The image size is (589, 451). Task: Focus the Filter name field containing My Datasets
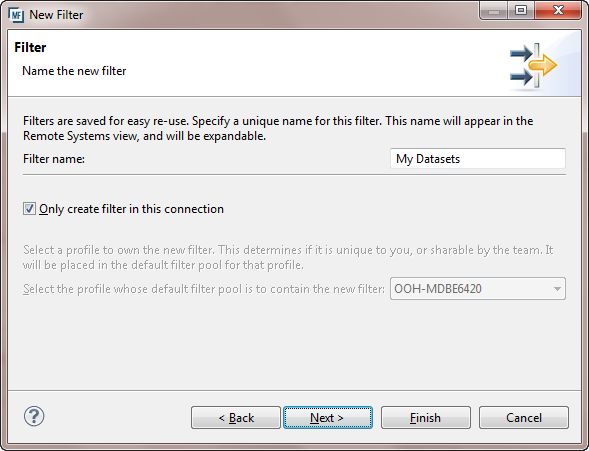[478, 159]
